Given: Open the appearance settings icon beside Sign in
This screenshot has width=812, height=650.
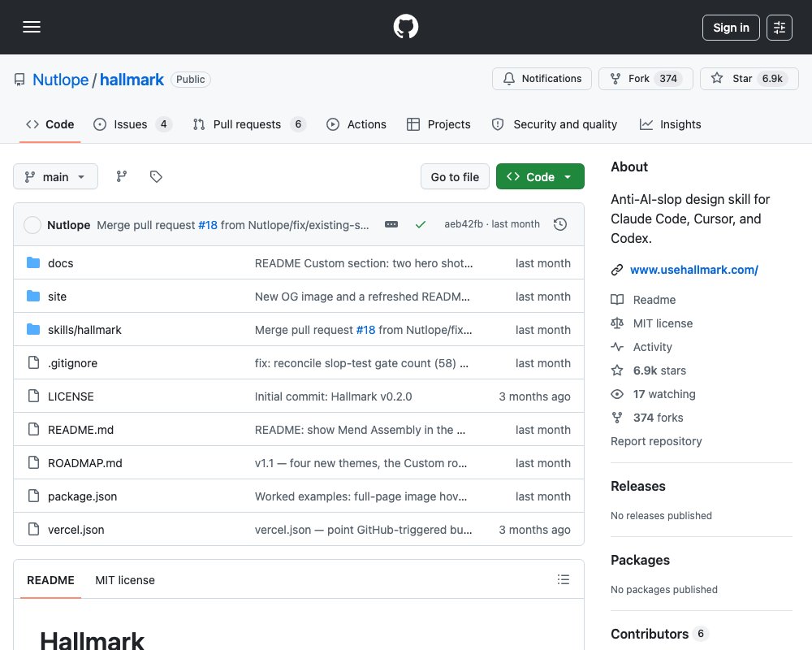Looking at the screenshot, I should (780, 28).
